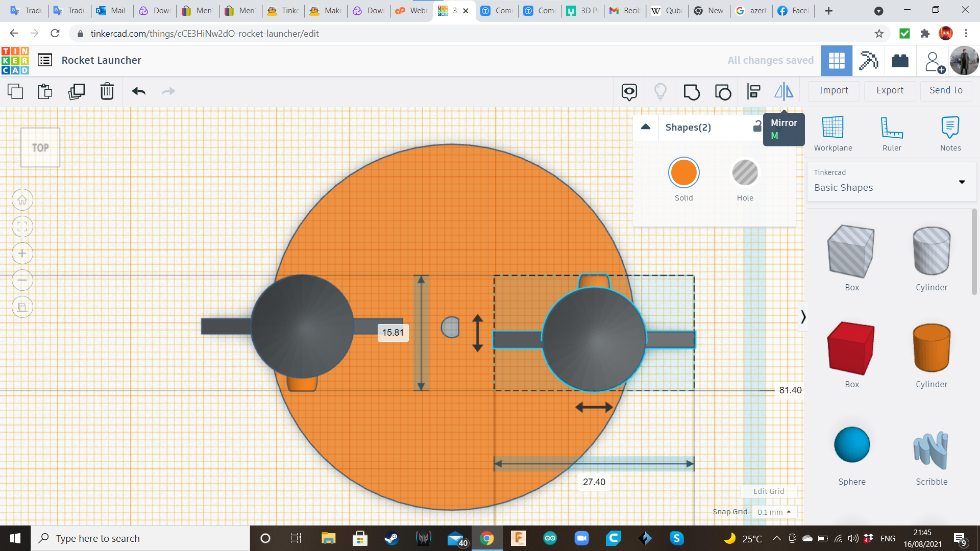The image size is (980, 551).
Task: Click the Home view icon
Action: pos(22,199)
